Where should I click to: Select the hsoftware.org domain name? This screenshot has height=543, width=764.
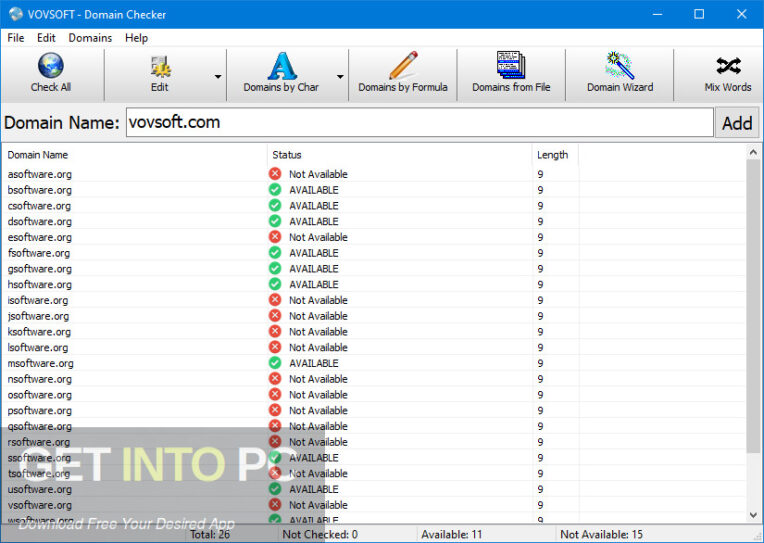39,285
